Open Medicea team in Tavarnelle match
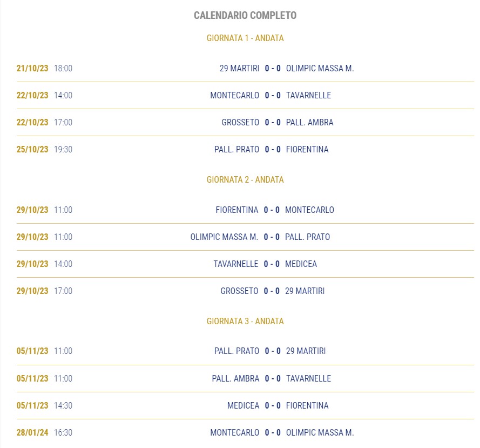The width and height of the screenshot is (480, 448). [x=301, y=264]
